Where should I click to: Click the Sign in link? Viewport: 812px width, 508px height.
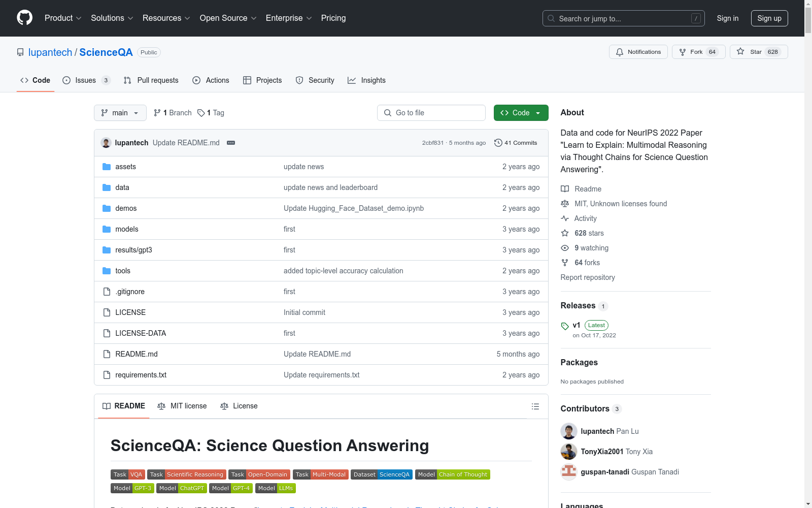727,18
